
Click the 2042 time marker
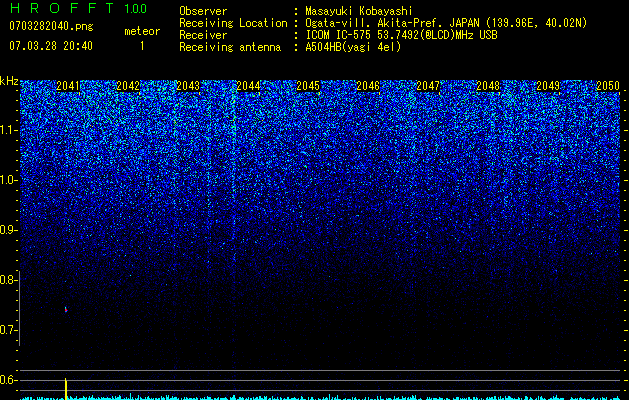[x=128, y=86]
